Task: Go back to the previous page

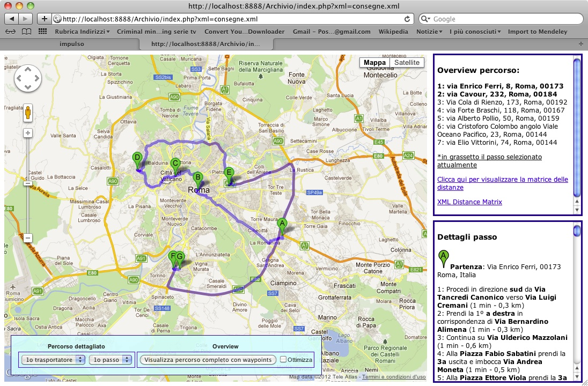Action: click(x=12, y=19)
